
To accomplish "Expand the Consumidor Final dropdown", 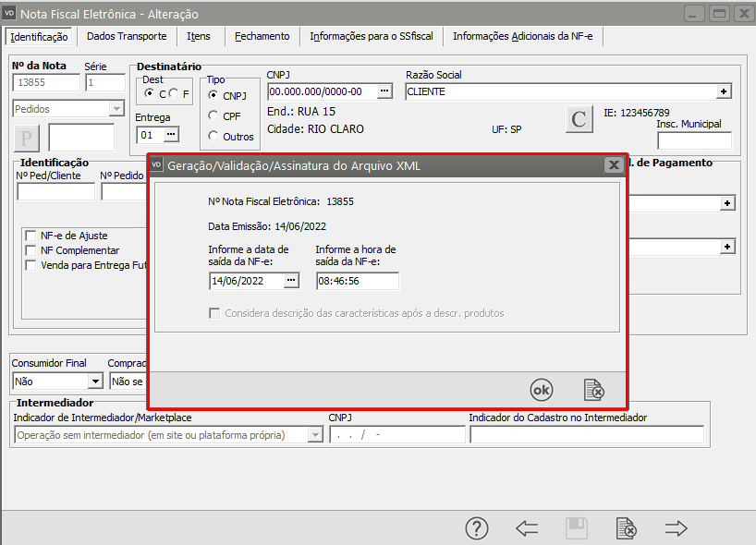I will tap(94, 381).
